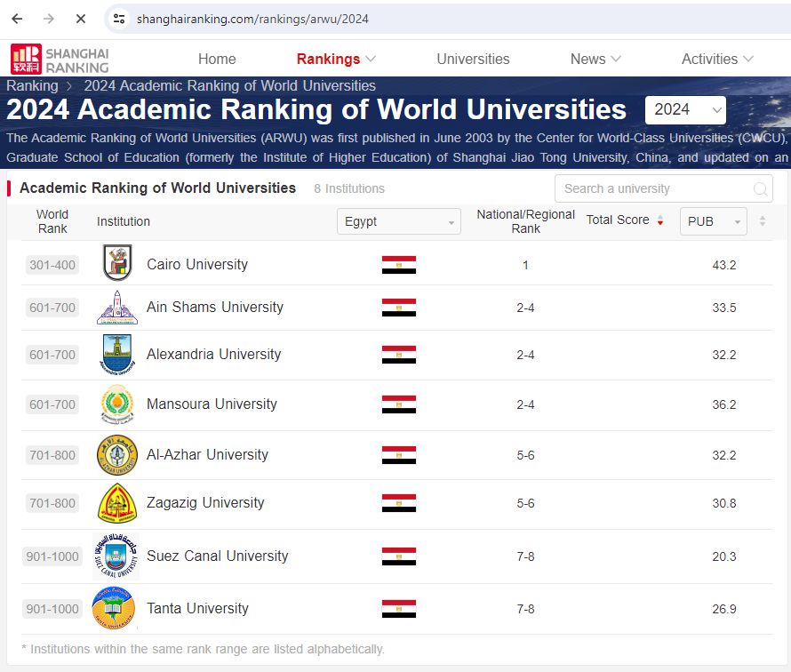791x672 pixels.
Task: Click the ShanghaiRanking logo
Action: (x=60, y=59)
